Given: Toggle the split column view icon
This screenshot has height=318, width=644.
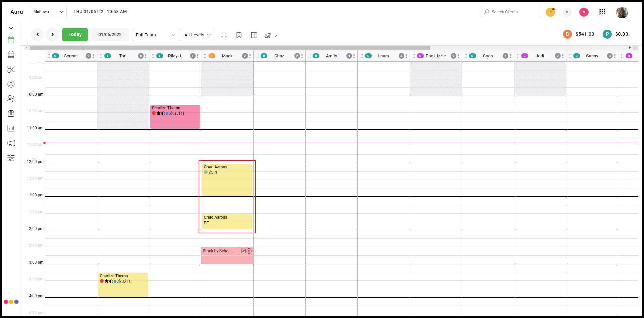Looking at the screenshot, I should click(254, 35).
